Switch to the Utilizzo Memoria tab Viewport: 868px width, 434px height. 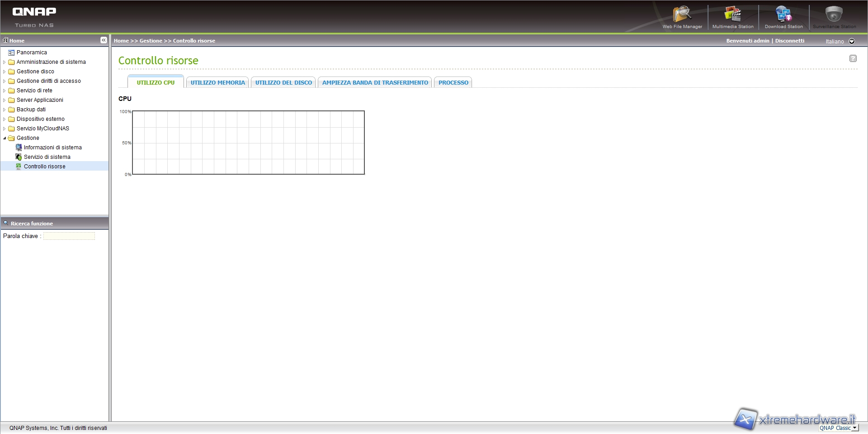(217, 83)
